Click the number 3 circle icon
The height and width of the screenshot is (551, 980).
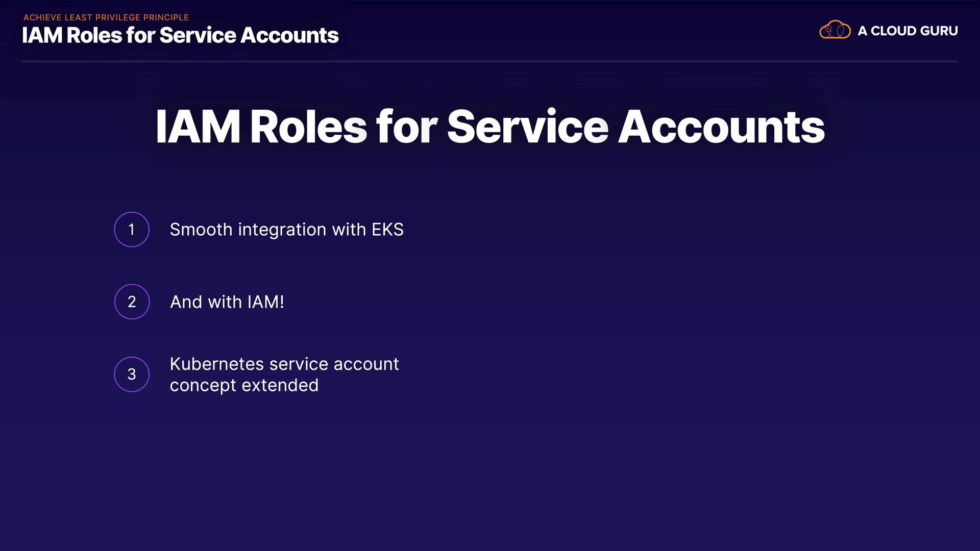[132, 374]
